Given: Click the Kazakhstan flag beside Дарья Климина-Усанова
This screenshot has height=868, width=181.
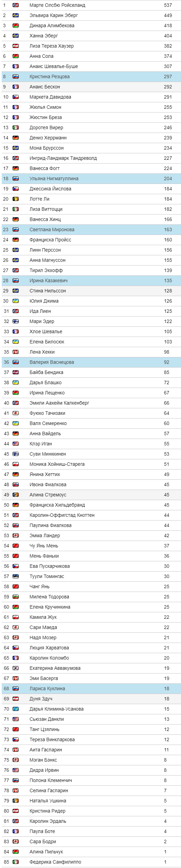Looking at the screenshot, I should click(x=16, y=709).
